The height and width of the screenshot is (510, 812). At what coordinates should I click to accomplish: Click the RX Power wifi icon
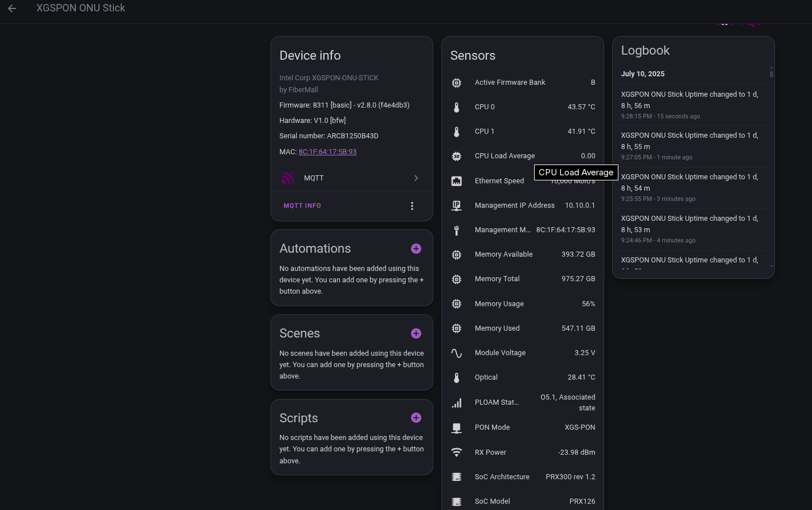click(457, 453)
